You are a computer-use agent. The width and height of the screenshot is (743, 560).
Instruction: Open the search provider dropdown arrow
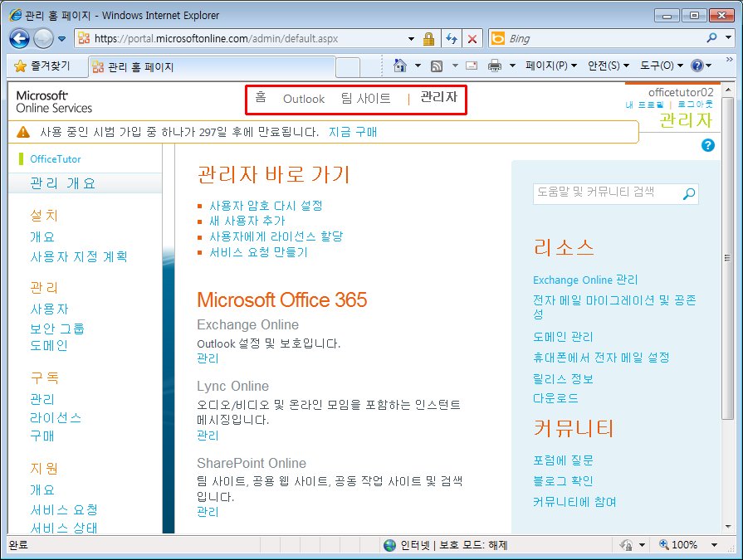729,37
